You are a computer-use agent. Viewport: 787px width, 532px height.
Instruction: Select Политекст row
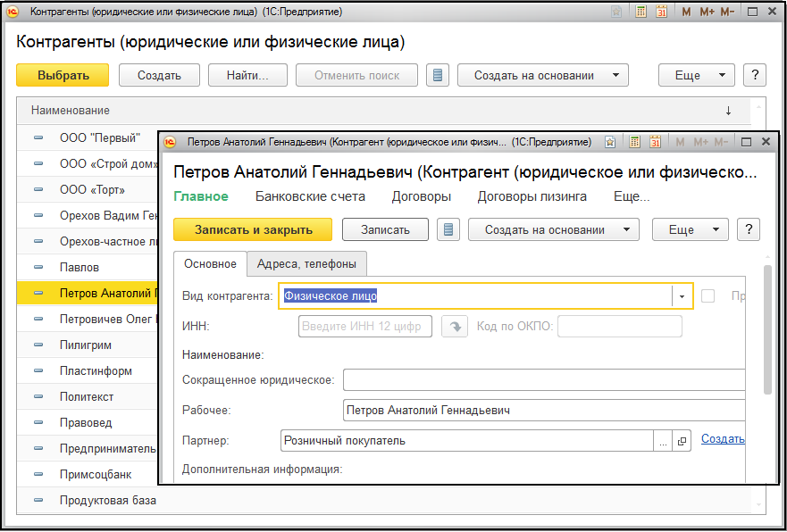88,396
